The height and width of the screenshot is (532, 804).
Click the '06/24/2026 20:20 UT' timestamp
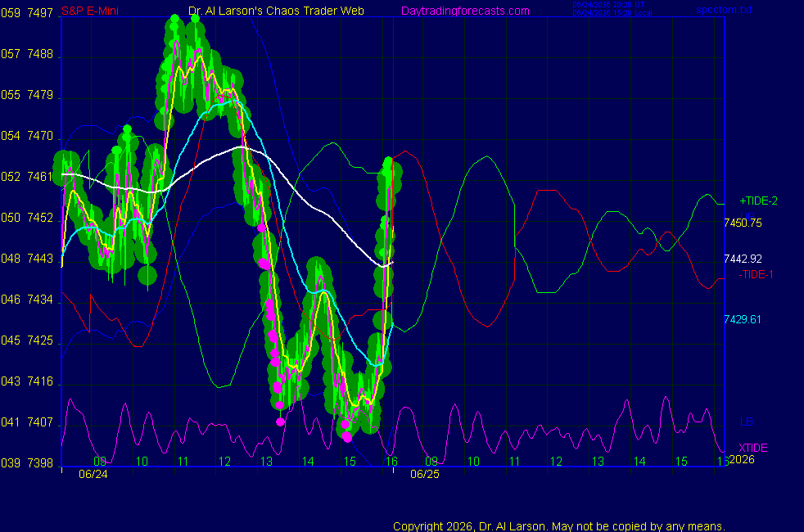608,5
